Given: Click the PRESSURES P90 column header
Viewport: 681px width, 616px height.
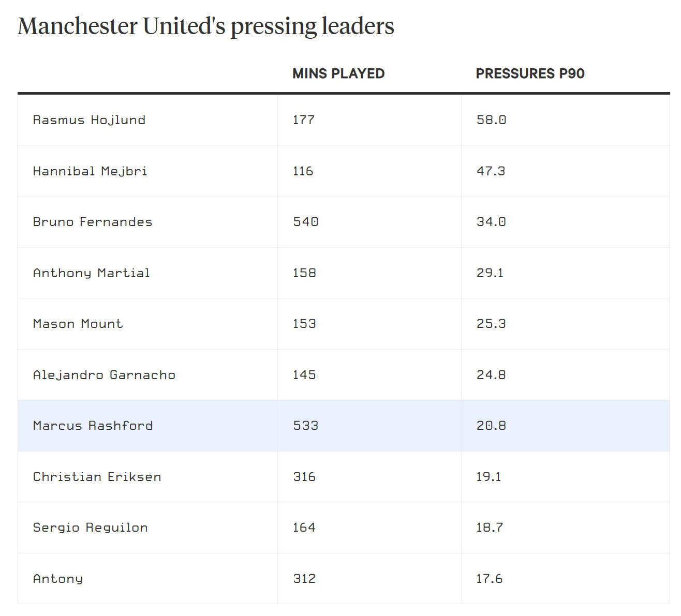Looking at the screenshot, I should [x=530, y=73].
